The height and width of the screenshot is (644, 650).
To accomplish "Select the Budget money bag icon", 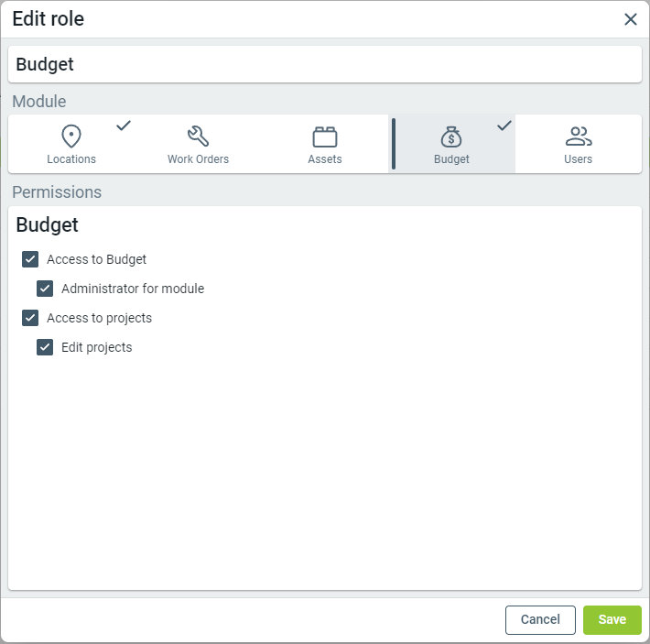I will pos(451,136).
